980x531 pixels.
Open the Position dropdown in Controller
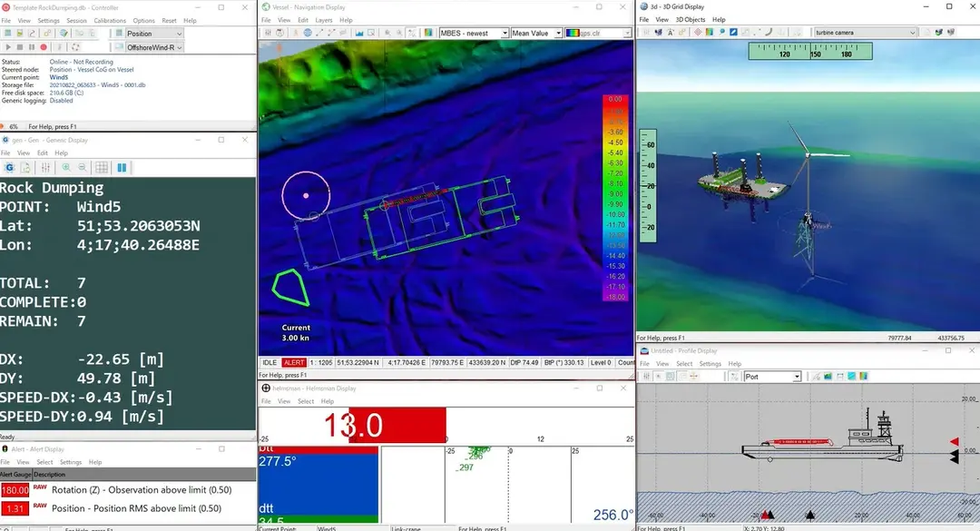point(154,34)
